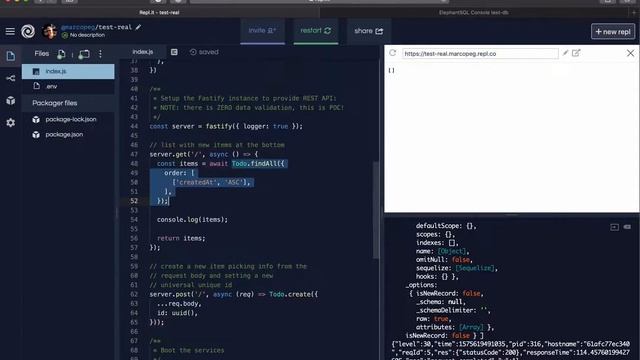Open the Packages cube sidebar icon
Image resolution: width=640 pixels, height=360 pixels.
point(11,100)
